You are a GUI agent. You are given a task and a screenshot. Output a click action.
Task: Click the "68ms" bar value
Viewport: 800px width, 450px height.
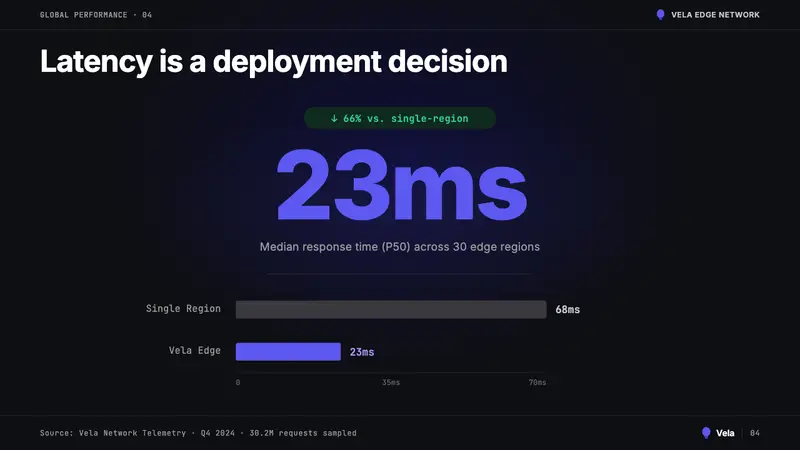(x=567, y=310)
